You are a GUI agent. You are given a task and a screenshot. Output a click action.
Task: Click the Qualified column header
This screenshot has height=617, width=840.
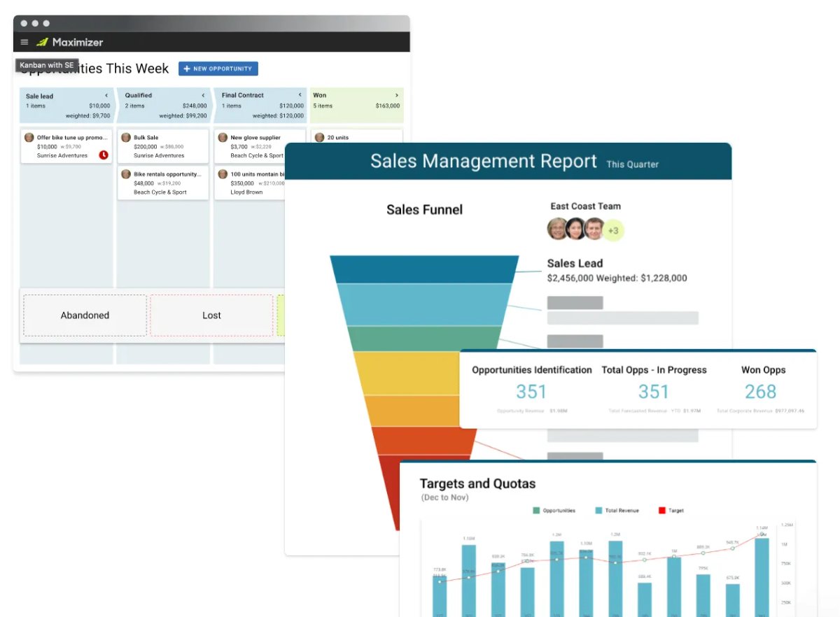[x=163, y=105]
